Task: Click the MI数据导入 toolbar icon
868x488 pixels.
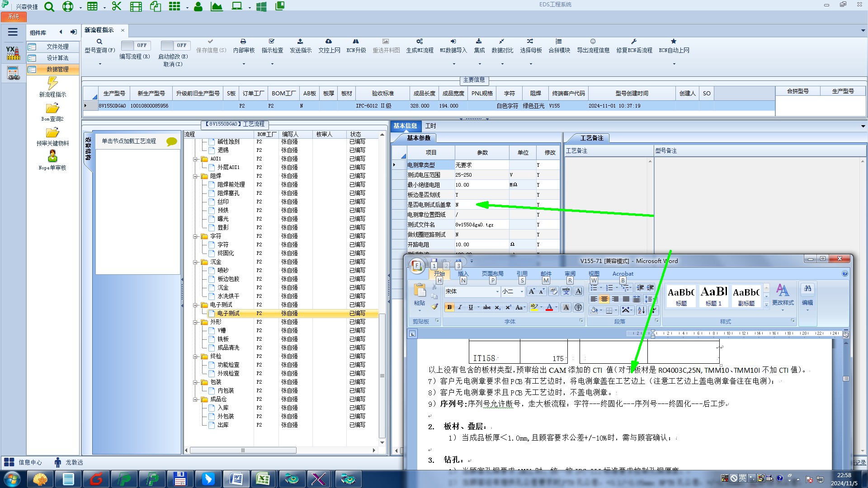Action: coord(453,41)
